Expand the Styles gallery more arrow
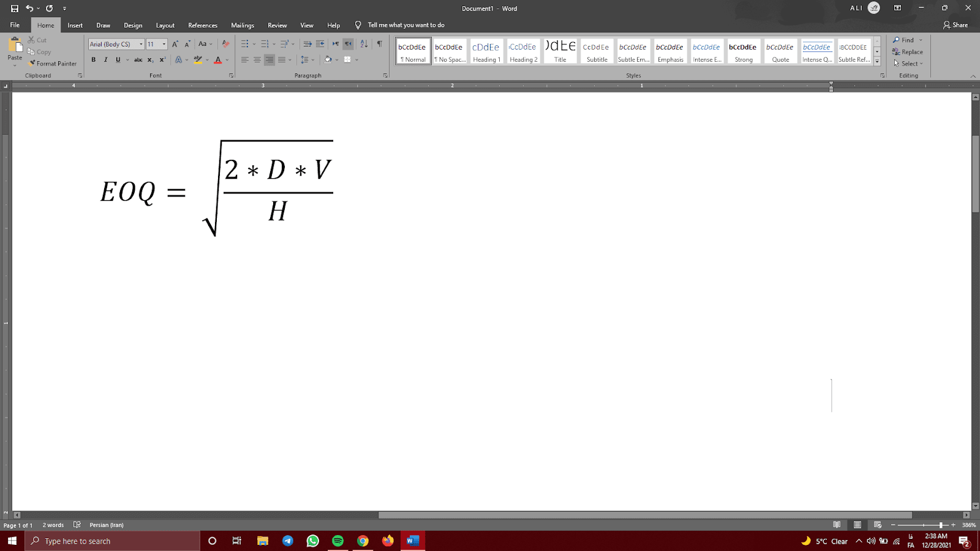The image size is (980, 551). tap(877, 62)
